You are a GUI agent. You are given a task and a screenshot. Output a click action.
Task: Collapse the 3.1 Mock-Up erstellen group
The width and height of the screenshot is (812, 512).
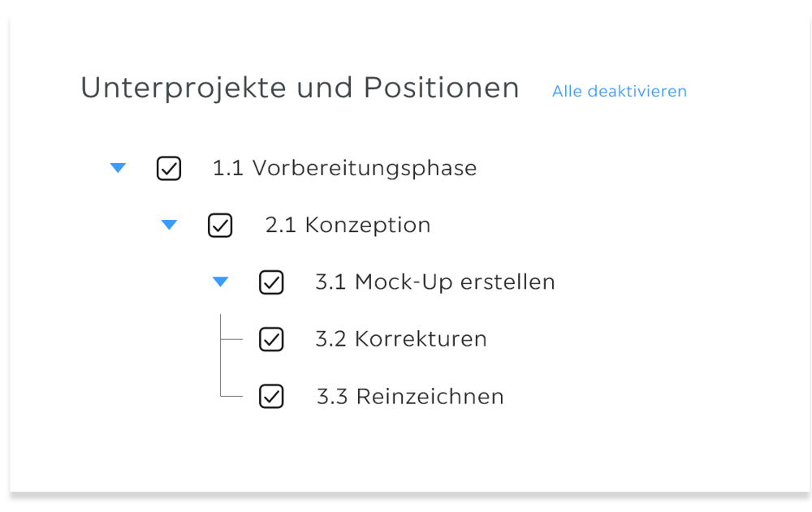tap(220, 282)
